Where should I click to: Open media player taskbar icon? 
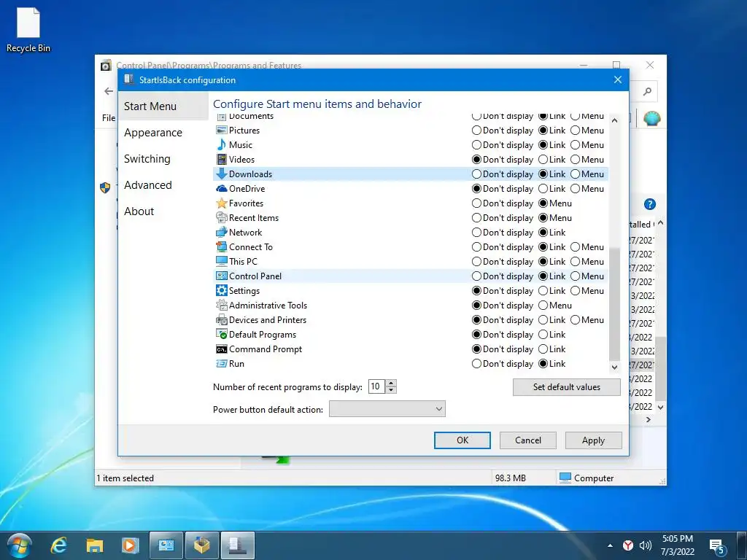[130, 545]
